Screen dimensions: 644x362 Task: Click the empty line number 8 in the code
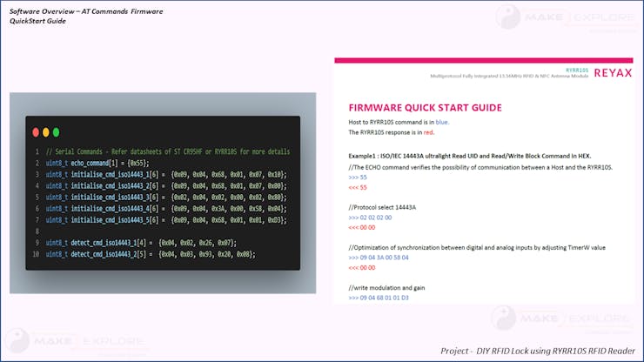pyautogui.click(x=37, y=231)
